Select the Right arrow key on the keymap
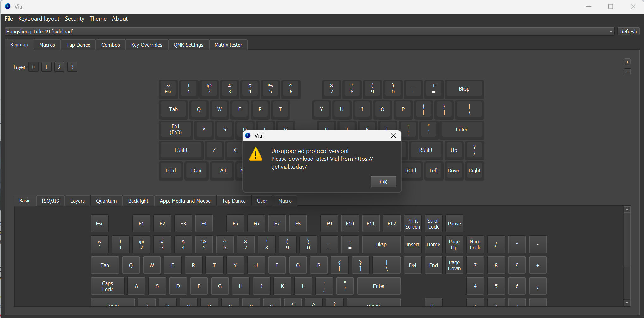The image size is (644, 318). [x=475, y=171]
